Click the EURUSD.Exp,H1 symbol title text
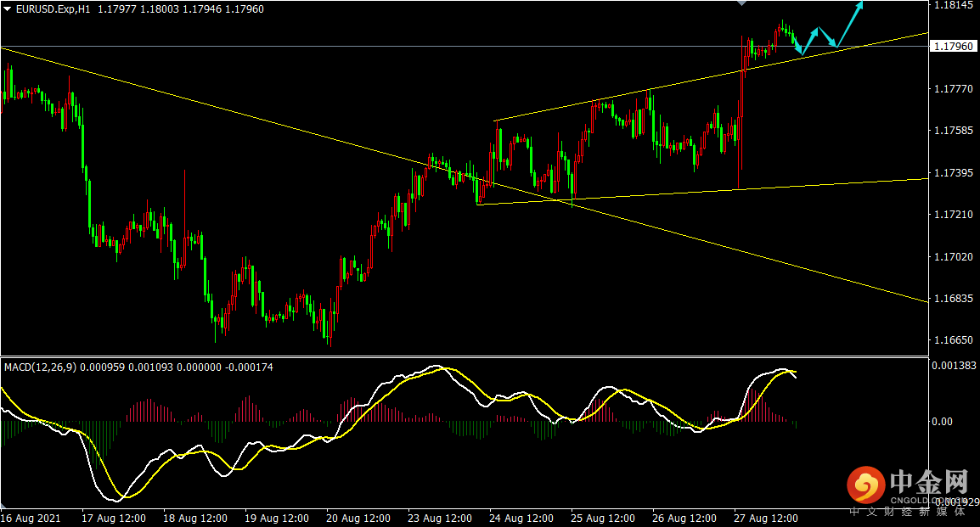Screen dimensions: 980x527 (x=54, y=9)
